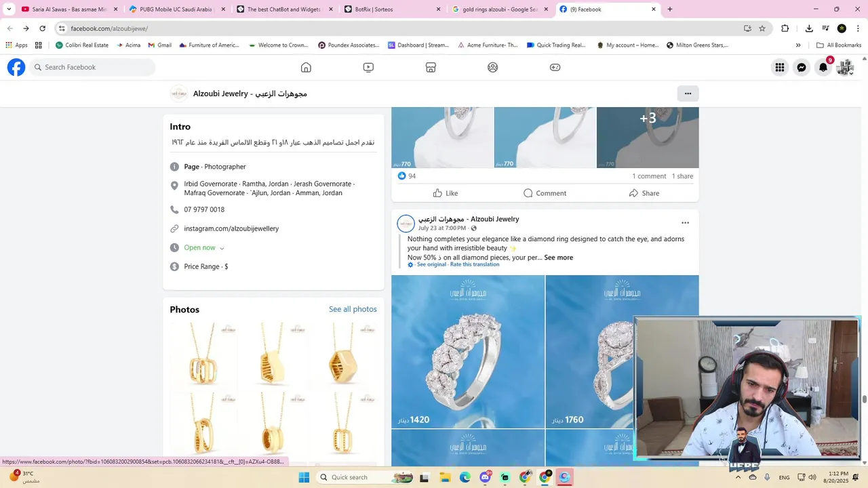The width and height of the screenshot is (868, 488).
Task: Open the three-dot menu on the July 23 post
Action: point(685,223)
